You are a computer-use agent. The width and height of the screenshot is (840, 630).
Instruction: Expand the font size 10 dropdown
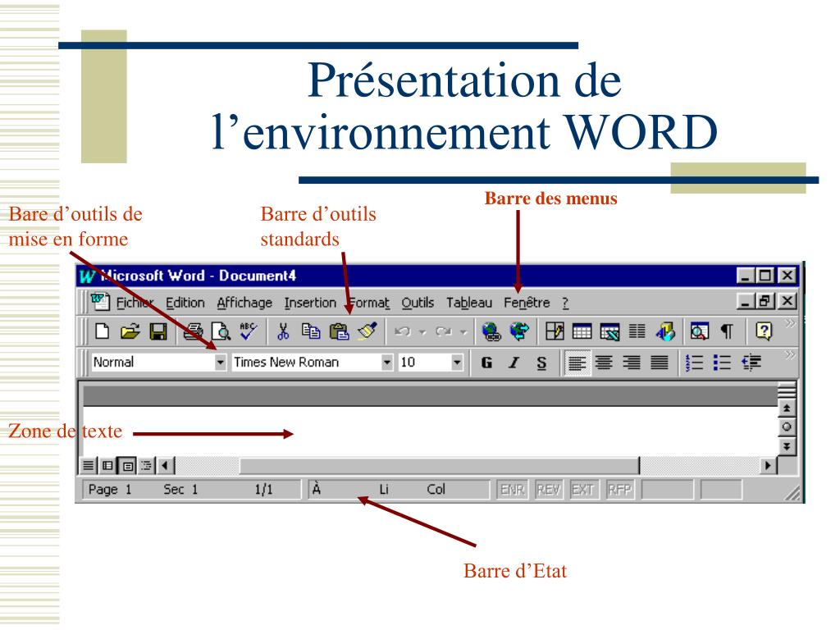[x=456, y=363]
